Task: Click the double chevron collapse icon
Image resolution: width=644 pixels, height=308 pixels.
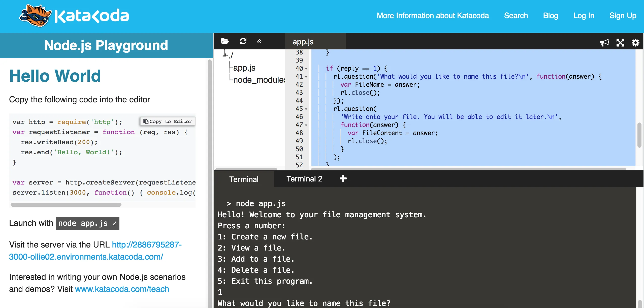Action: 259,41
